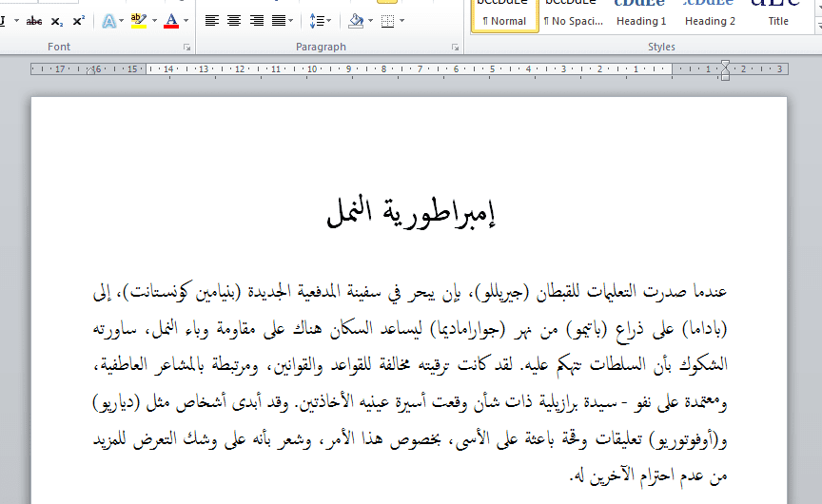Expand the font color dropdown arrow
This screenshot has height=504, width=822.
[186, 20]
